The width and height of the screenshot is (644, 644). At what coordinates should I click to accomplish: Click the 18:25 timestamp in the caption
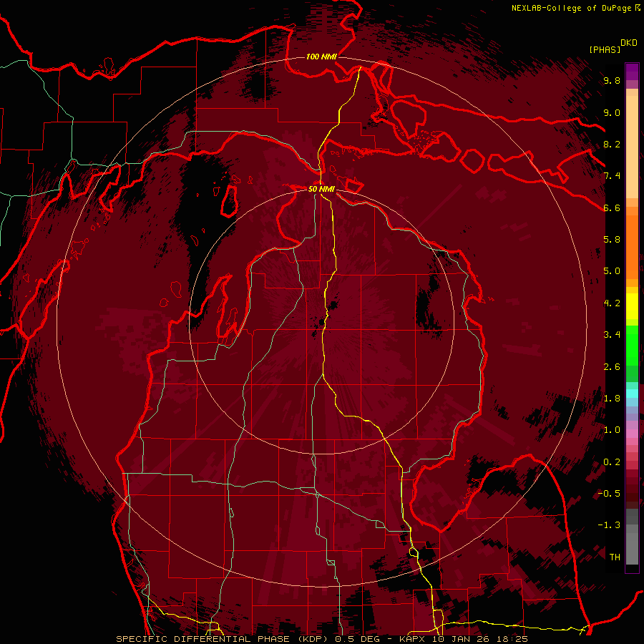coord(511,639)
